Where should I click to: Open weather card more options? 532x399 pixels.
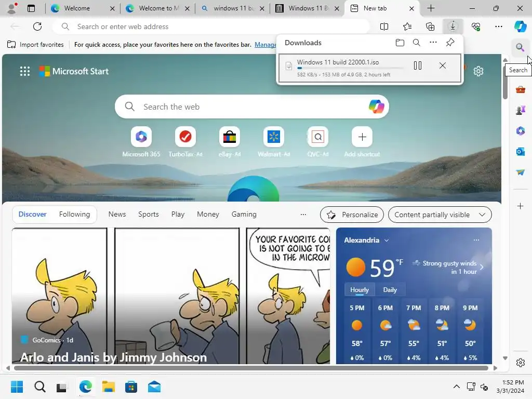click(476, 240)
